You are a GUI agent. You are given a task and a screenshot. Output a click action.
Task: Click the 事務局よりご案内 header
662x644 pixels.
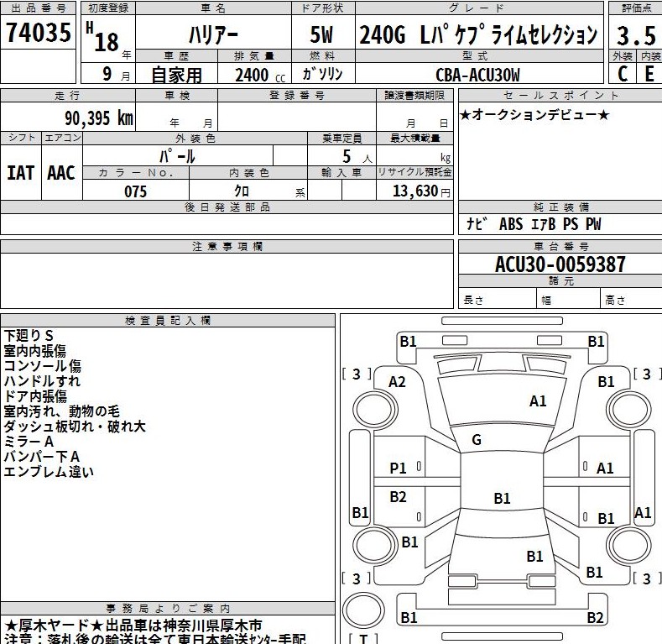[168, 609]
